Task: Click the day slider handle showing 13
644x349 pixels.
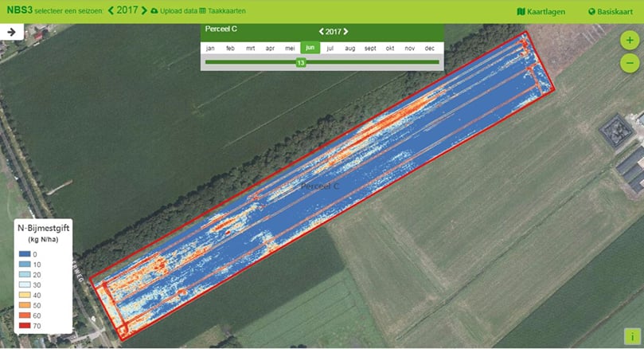Action: coord(301,62)
